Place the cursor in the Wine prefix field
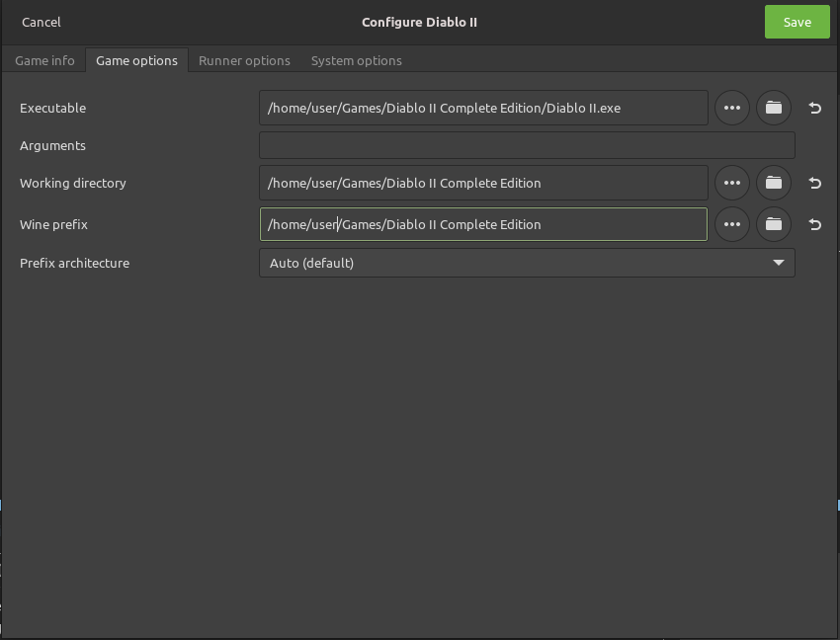This screenshot has width=840, height=640. 483,224
